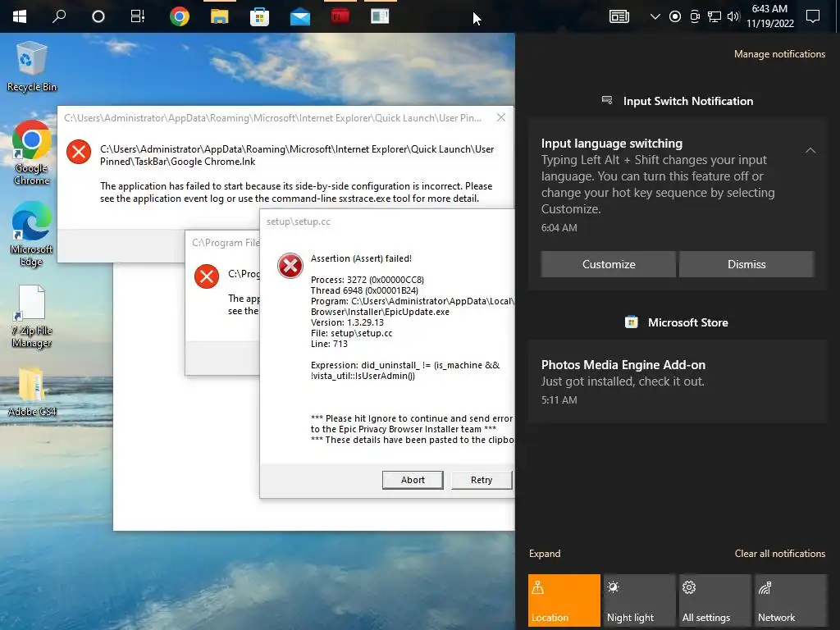The width and height of the screenshot is (840, 630).
Task: Open the Photos Media Engine Add-on notification
Action: pos(678,381)
